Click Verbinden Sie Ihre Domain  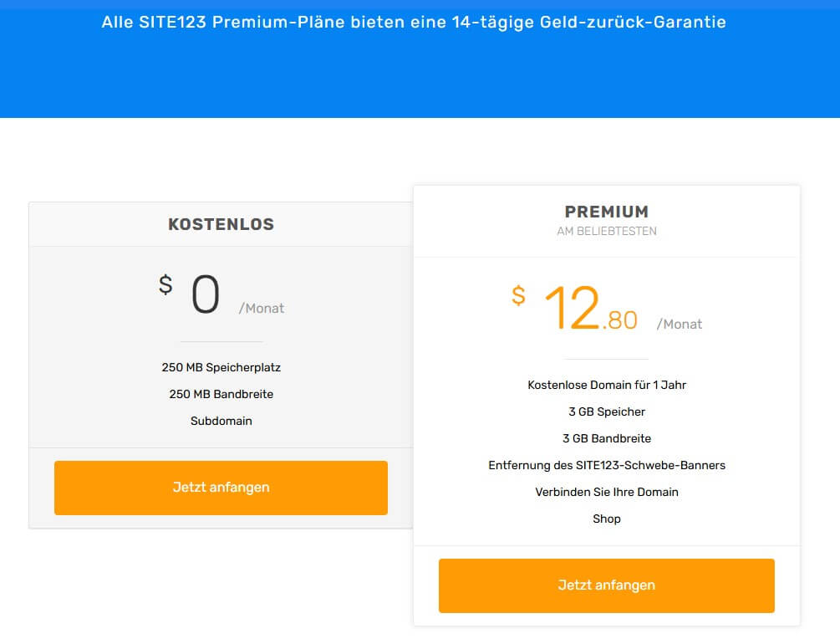[x=607, y=492]
